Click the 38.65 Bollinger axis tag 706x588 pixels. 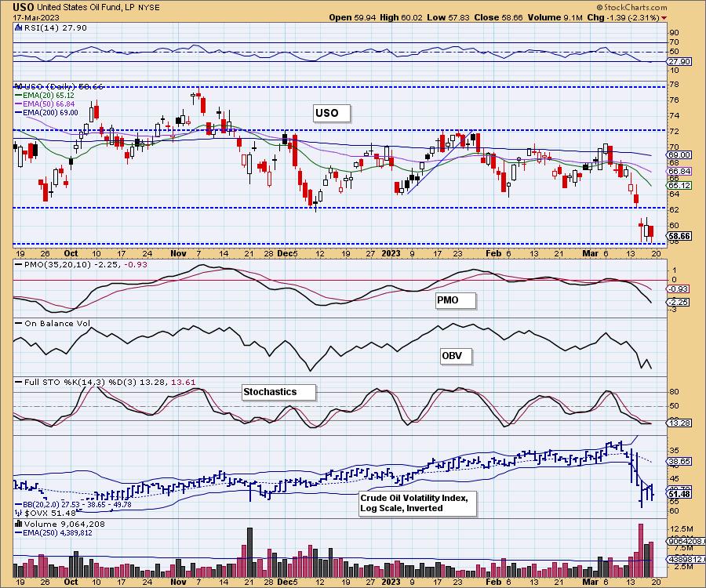point(679,462)
